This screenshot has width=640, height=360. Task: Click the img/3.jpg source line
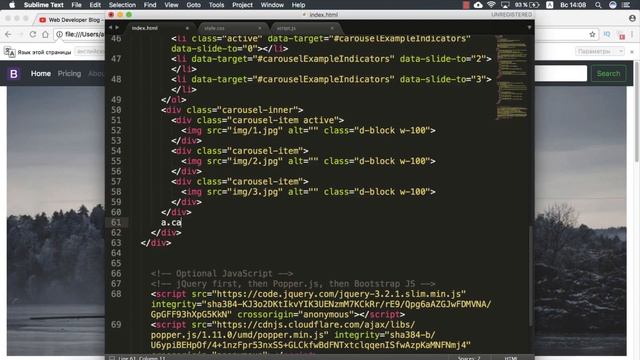tap(308, 192)
